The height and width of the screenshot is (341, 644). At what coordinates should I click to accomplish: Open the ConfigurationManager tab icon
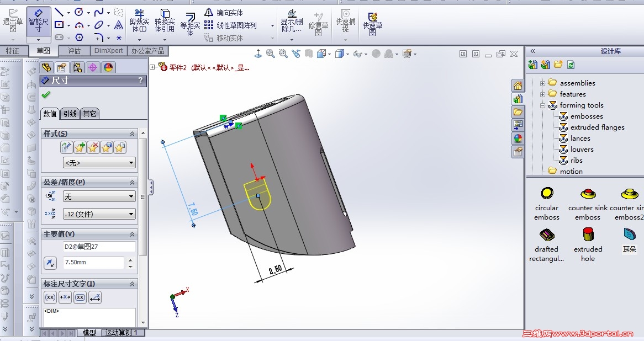77,67
